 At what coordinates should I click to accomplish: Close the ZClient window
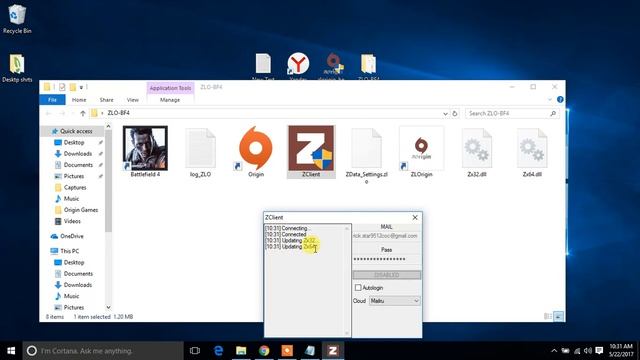(415, 218)
